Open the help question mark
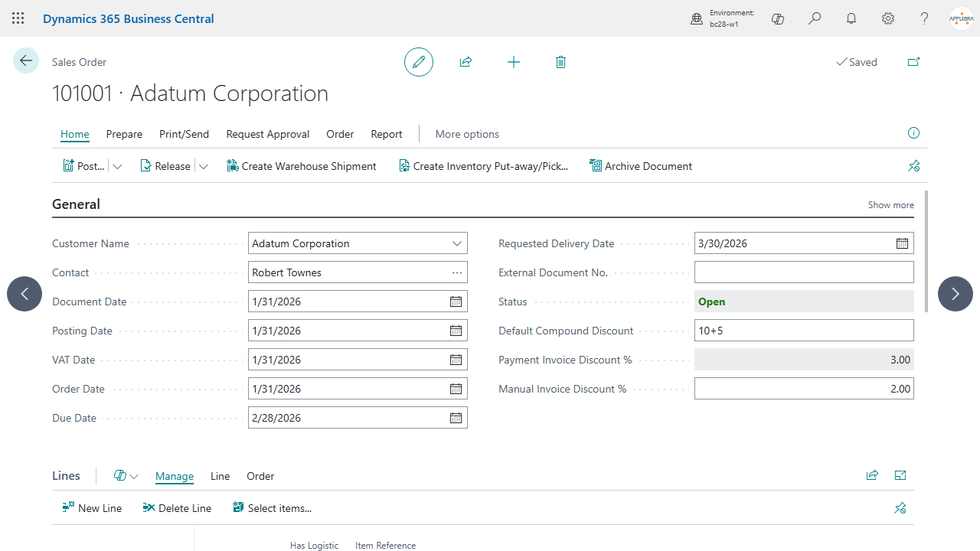Viewport: 980px width, 551px height. [925, 18]
